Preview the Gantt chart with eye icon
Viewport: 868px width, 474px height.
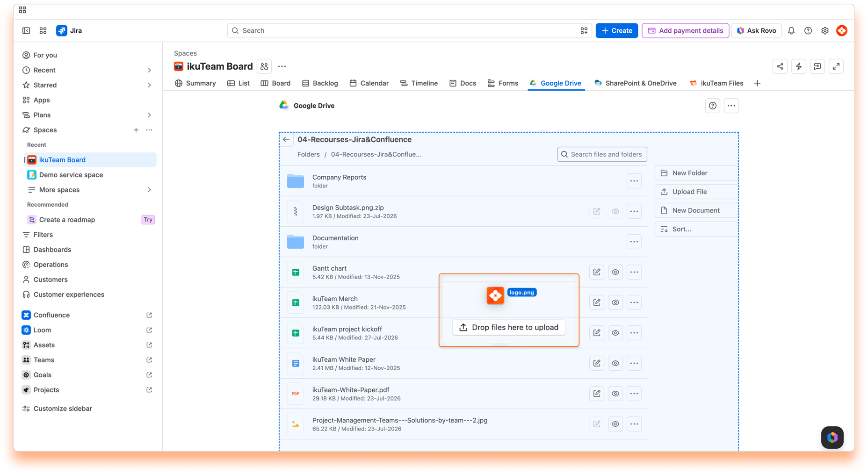pyautogui.click(x=615, y=272)
